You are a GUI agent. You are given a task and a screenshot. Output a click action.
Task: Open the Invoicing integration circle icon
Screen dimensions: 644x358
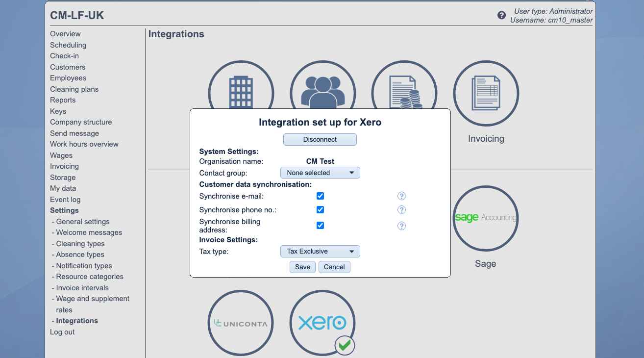486,93
